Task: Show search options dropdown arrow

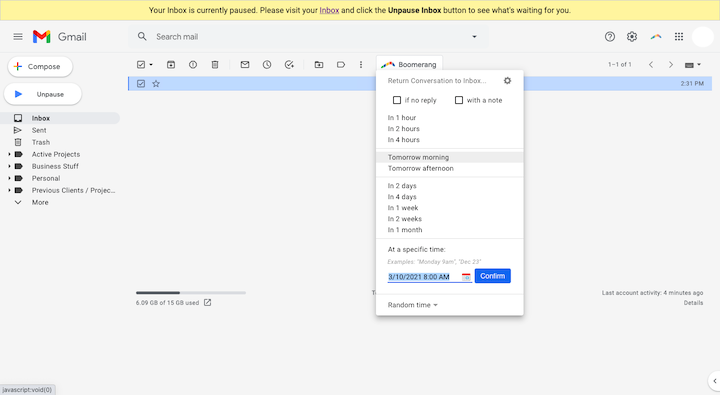Action: [x=474, y=37]
